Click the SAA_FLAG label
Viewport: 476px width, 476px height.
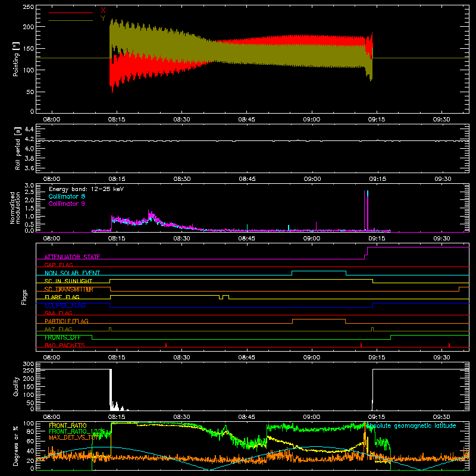(58, 313)
